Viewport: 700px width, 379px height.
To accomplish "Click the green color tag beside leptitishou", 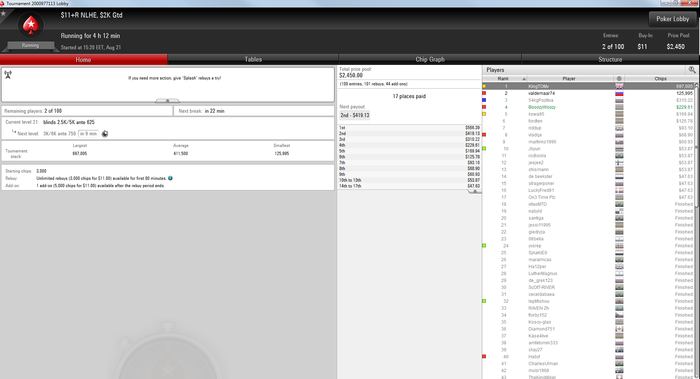I will click(484, 301).
